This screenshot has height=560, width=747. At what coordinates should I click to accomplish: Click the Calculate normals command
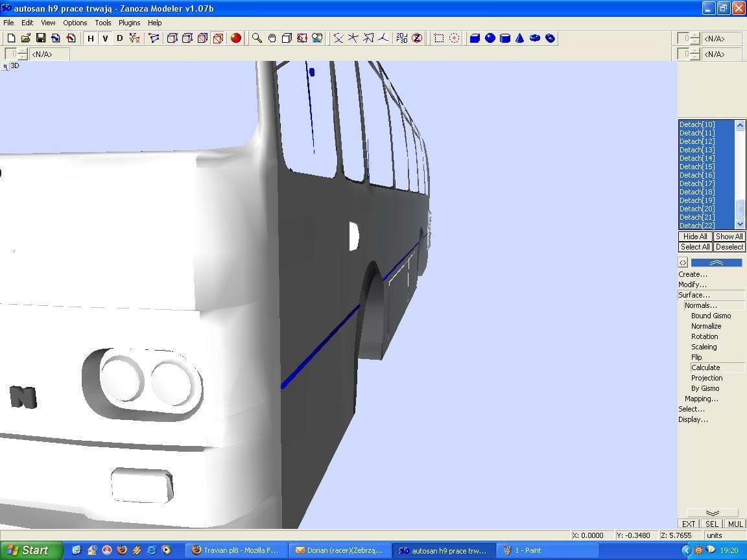pos(705,367)
